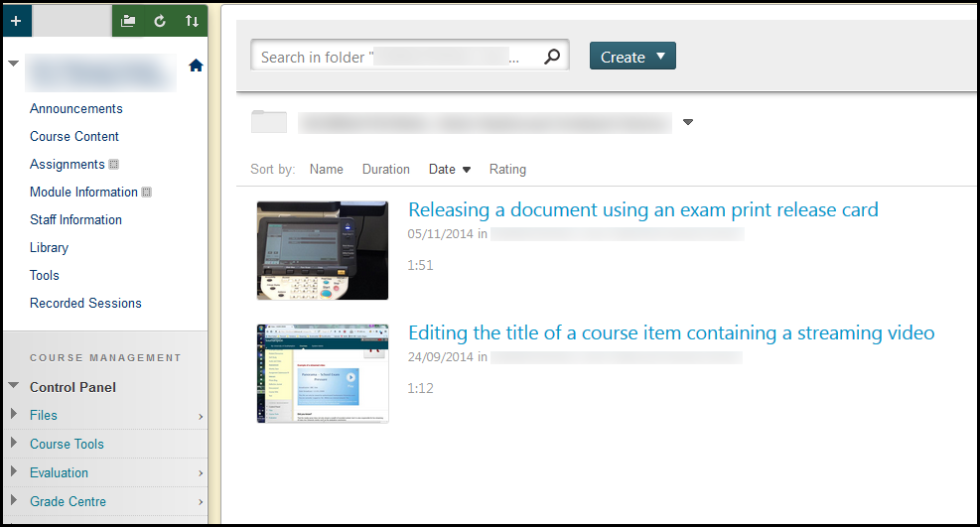Screen dimensions: 980x527
Task: Click the Search in folder input field
Action: (x=397, y=58)
